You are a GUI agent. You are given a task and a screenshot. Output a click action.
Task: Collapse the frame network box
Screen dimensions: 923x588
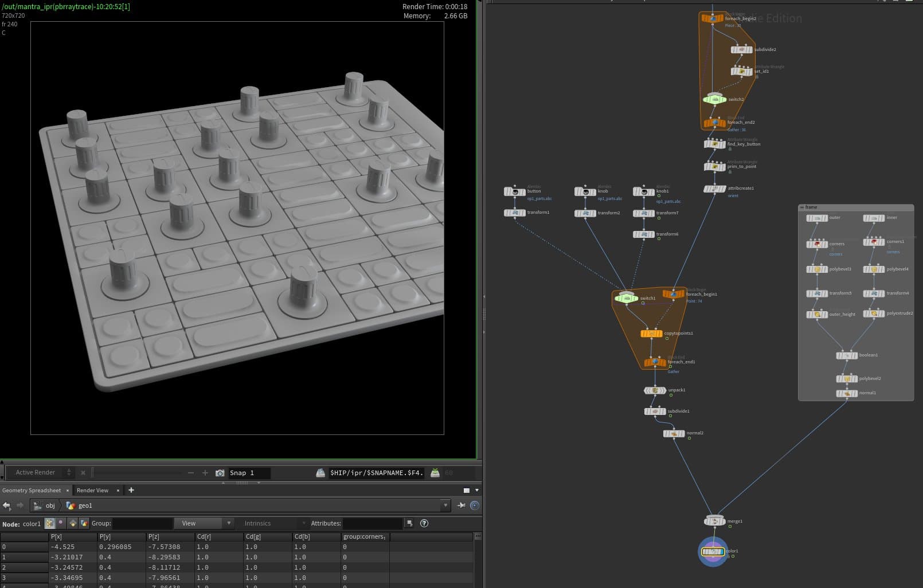point(802,207)
